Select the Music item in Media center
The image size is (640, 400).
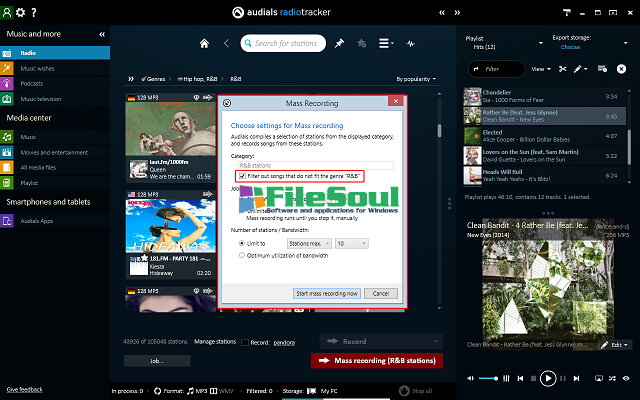point(55,137)
